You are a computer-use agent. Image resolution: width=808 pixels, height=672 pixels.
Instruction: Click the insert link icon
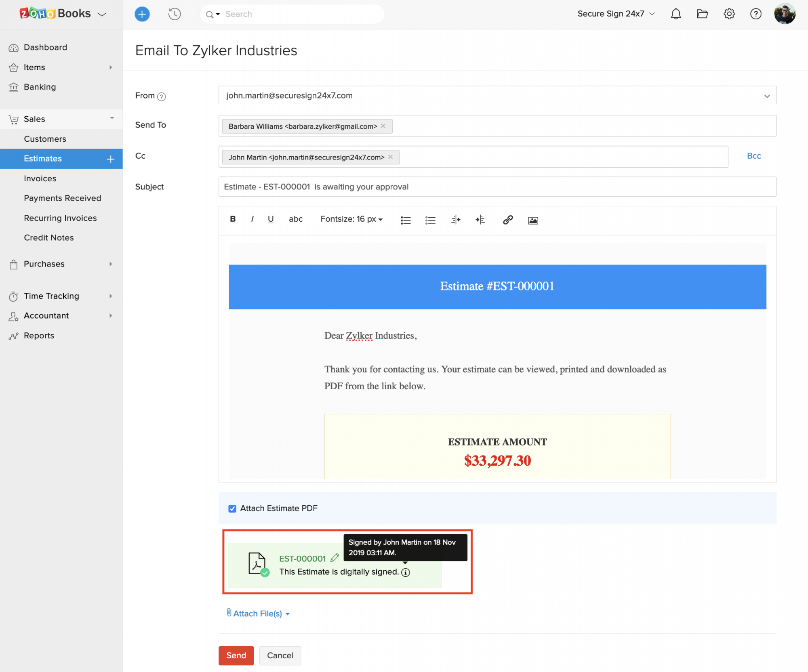pos(508,219)
